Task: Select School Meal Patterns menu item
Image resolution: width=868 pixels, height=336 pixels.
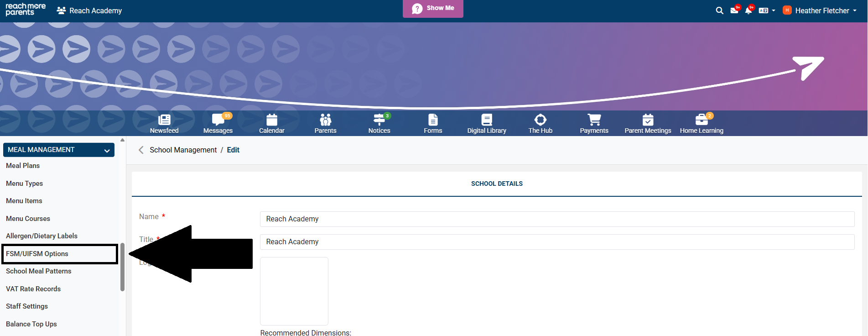Action: (x=39, y=271)
